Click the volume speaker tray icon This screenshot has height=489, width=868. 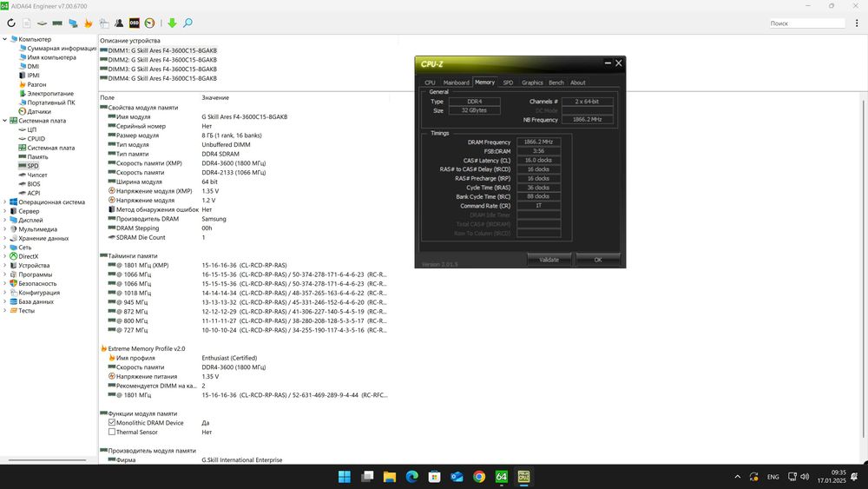tap(805, 477)
